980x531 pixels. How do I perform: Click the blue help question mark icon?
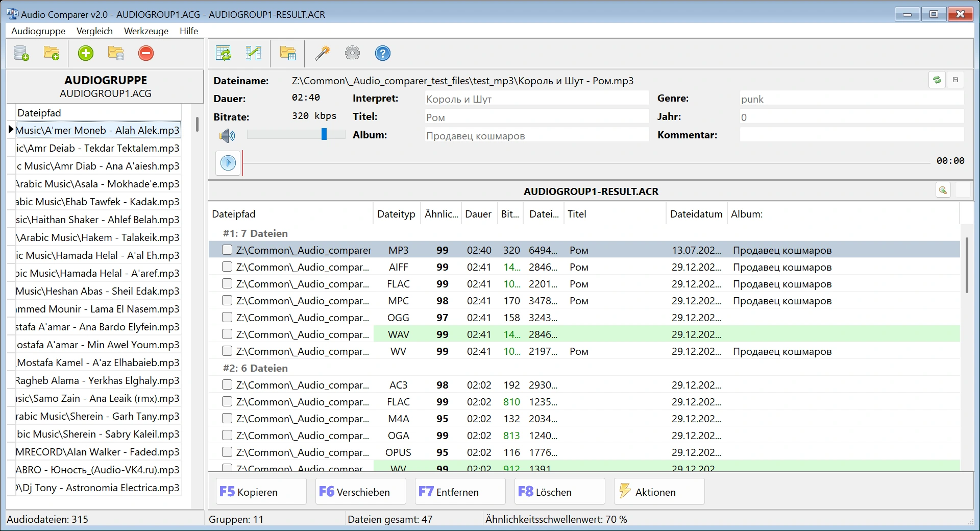point(382,53)
